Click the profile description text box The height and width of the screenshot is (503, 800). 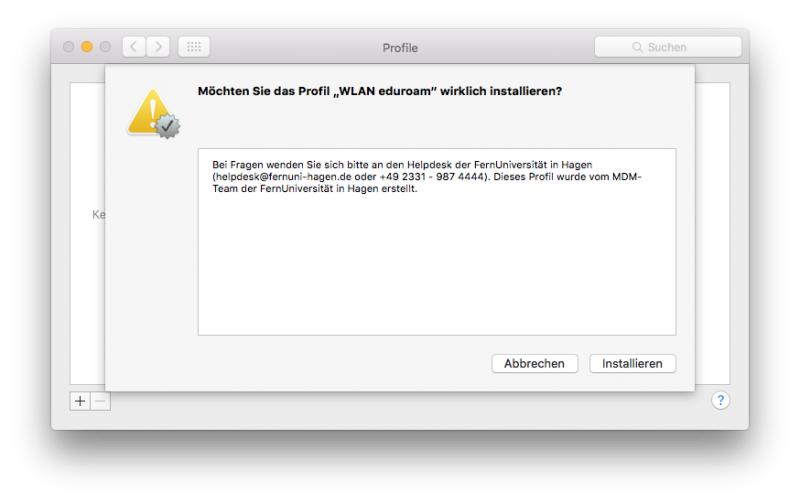pyautogui.click(x=437, y=242)
